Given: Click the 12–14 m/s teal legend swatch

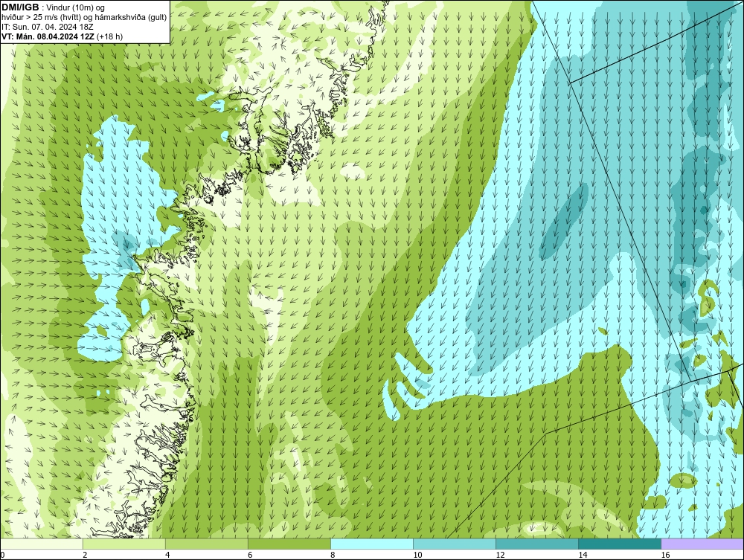Looking at the screenshot, I should 537,544.
